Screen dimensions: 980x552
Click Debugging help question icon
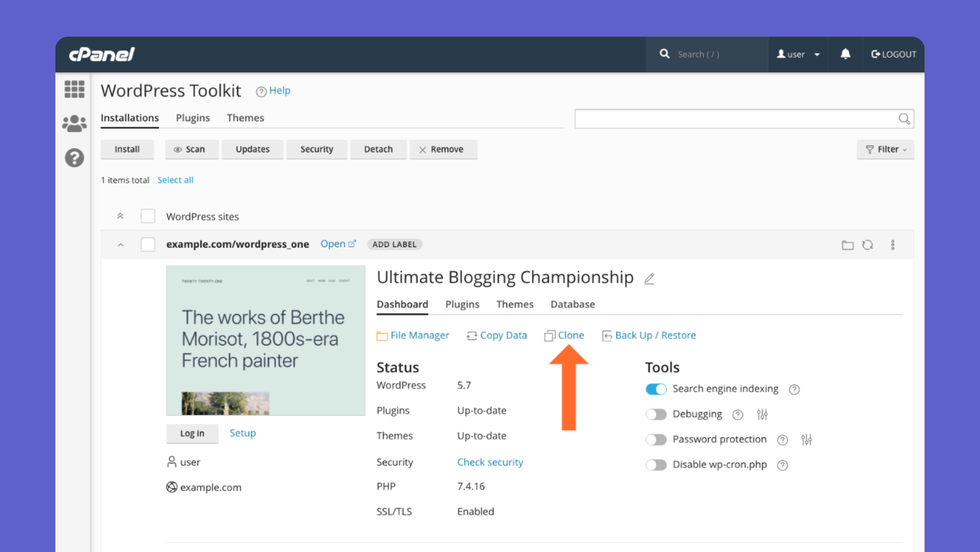click(737, 415)
